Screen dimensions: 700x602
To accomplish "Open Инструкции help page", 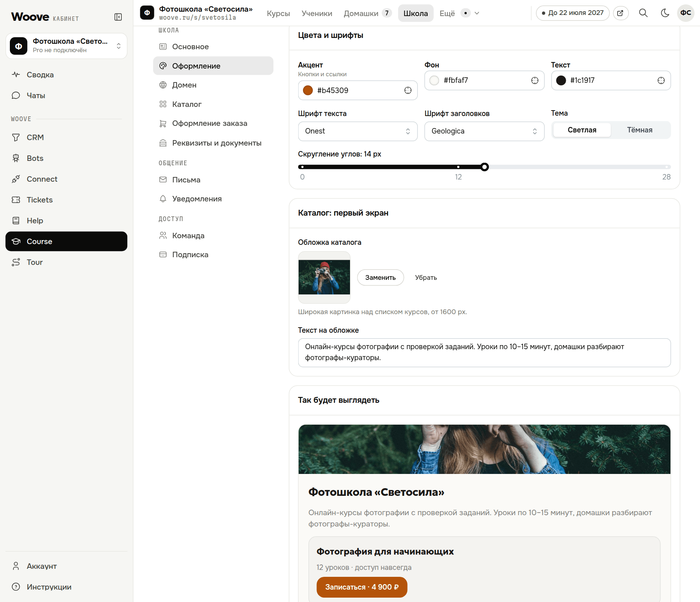I will coord(66,587).
